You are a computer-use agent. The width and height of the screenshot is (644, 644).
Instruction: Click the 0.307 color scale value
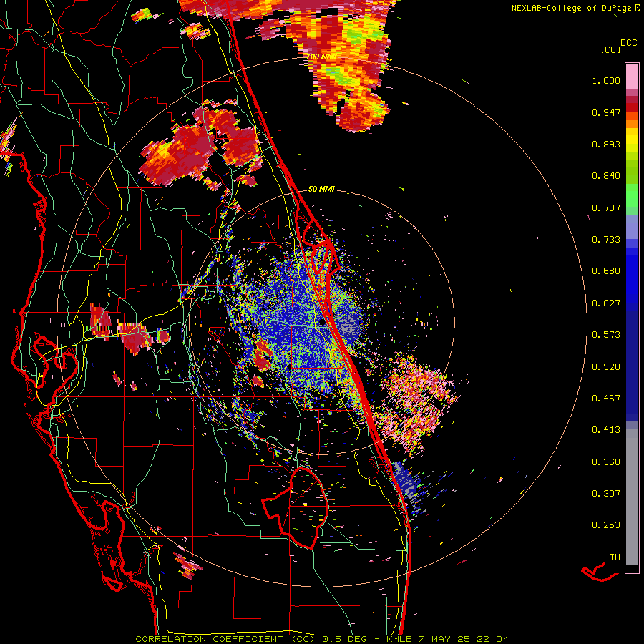tap(606, 494)
